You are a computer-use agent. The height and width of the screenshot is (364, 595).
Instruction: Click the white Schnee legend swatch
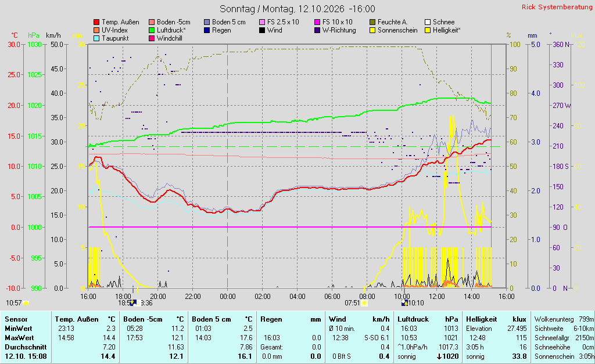(428, 23)
